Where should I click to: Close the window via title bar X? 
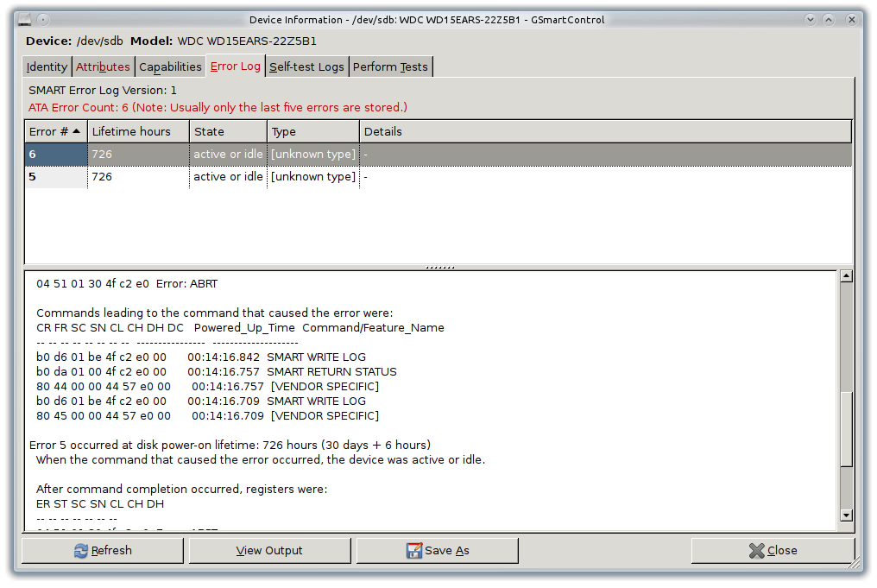tap(851, 20)
